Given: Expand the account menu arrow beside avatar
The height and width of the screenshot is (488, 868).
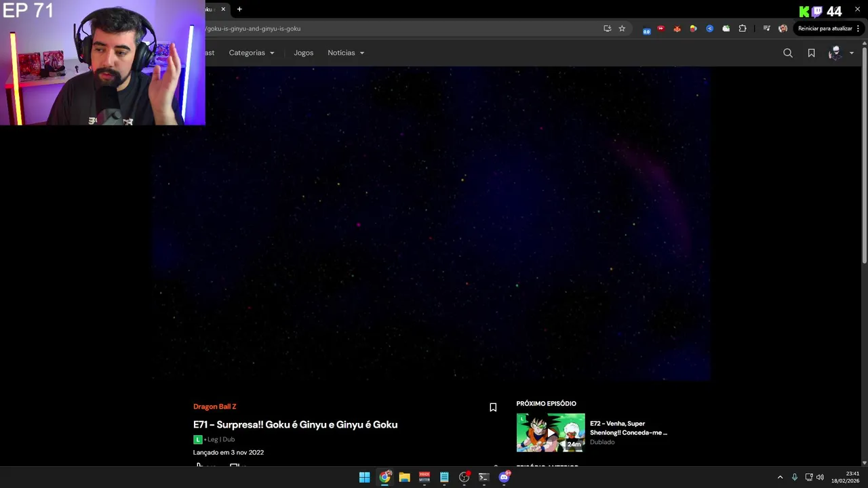Looking at the screenshot, I should (x=852, y=53).
